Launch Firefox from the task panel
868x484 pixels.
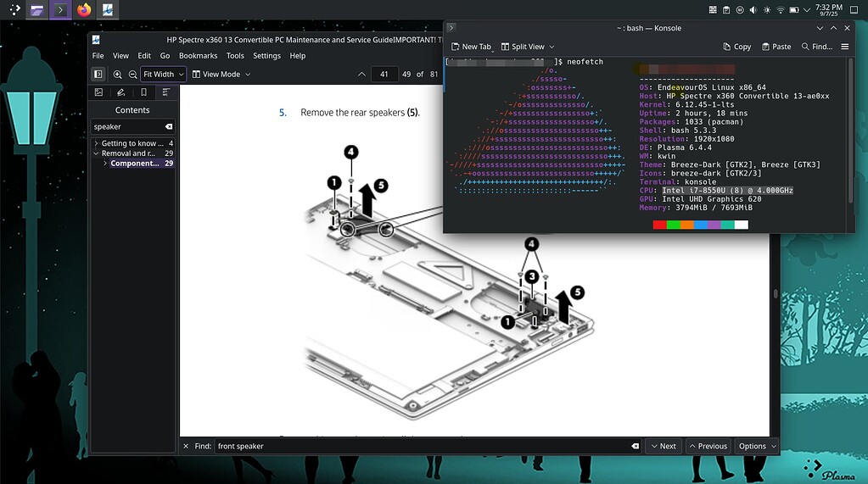point(83,10)
